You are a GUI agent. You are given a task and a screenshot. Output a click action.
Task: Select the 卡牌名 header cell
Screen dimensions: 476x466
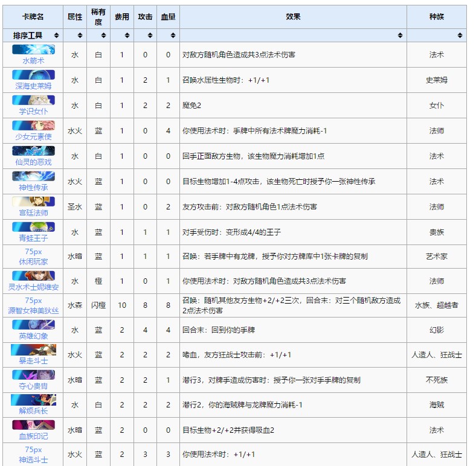coord(33,17)
